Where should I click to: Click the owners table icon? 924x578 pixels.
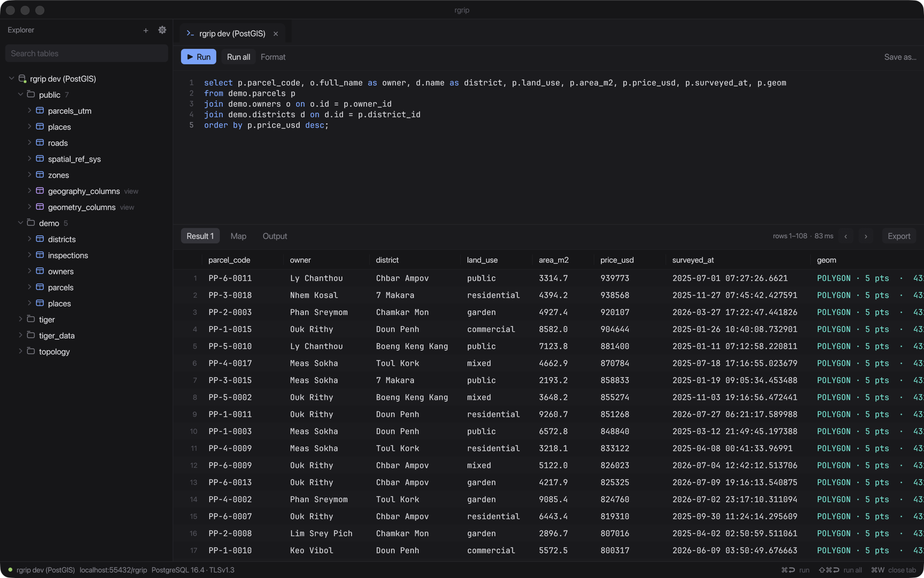click(40, 271)
